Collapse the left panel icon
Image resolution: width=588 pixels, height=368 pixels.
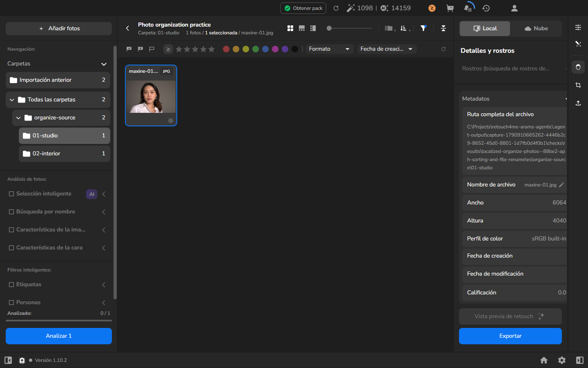click(x=8, y=360)
